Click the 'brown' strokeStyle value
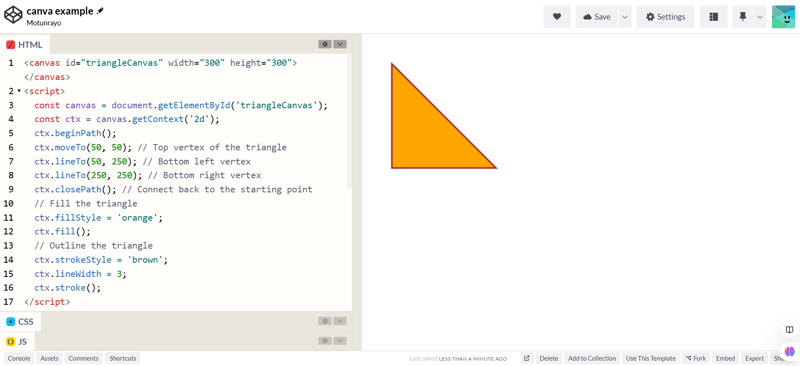This screenshot has width=800, height=366. 145,260
